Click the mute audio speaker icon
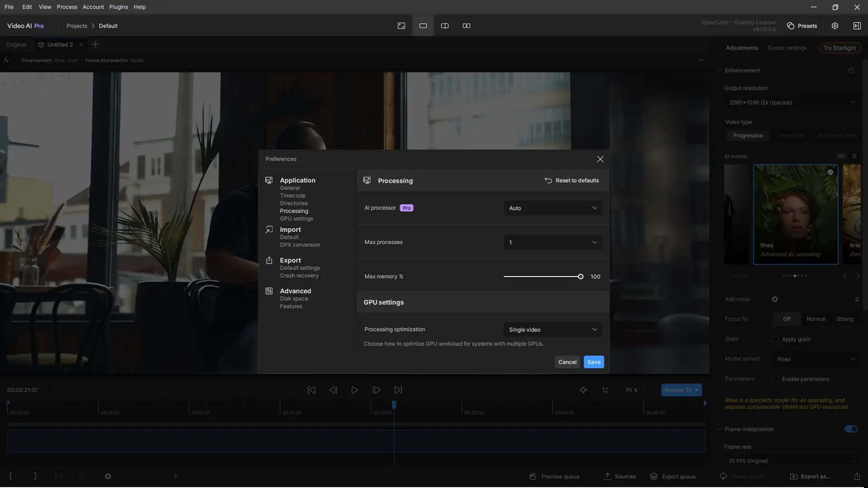 584,390
